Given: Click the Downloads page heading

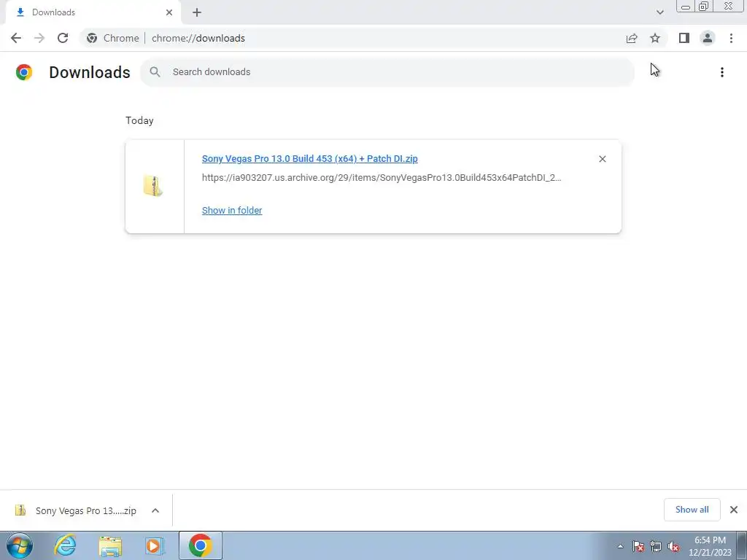Looking at the screenshot, I should click(90, 72).
